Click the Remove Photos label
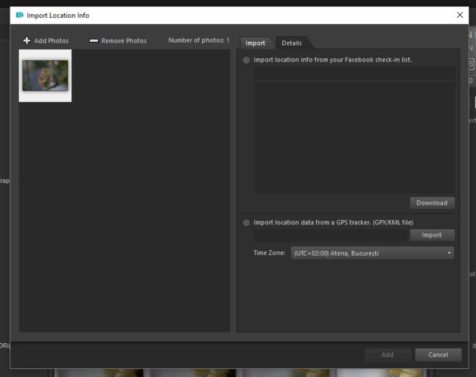 [x=124, y=41]
